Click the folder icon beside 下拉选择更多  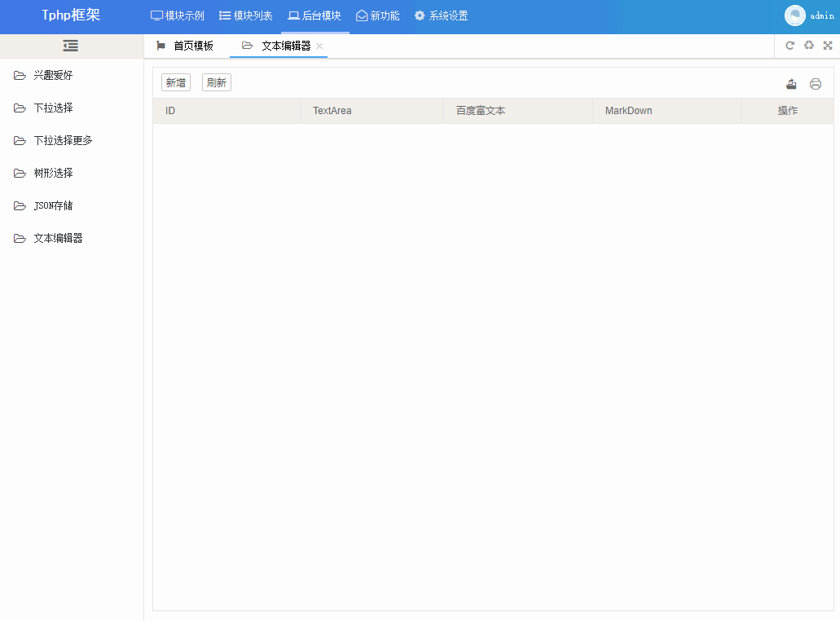click(x=20, y=141)
